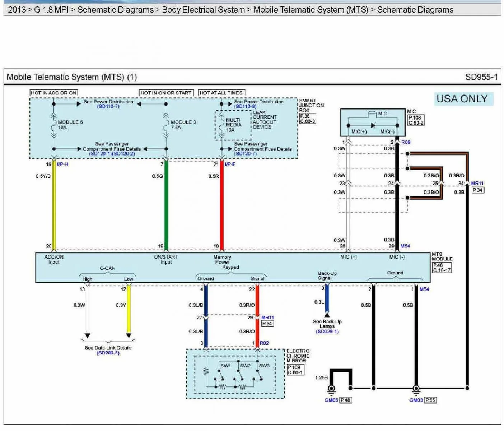Click the I/P-F connector label
504x431 pixels.
[230, 164]
